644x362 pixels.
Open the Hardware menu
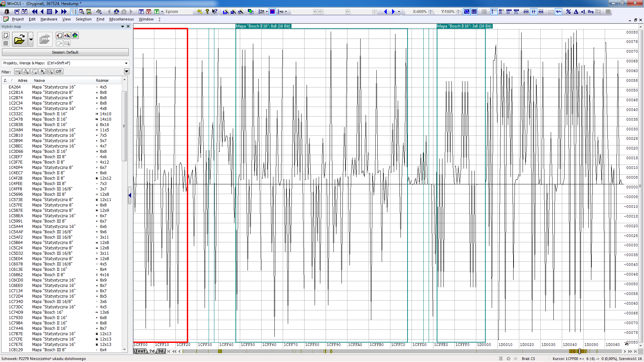[x=49, y=19]
